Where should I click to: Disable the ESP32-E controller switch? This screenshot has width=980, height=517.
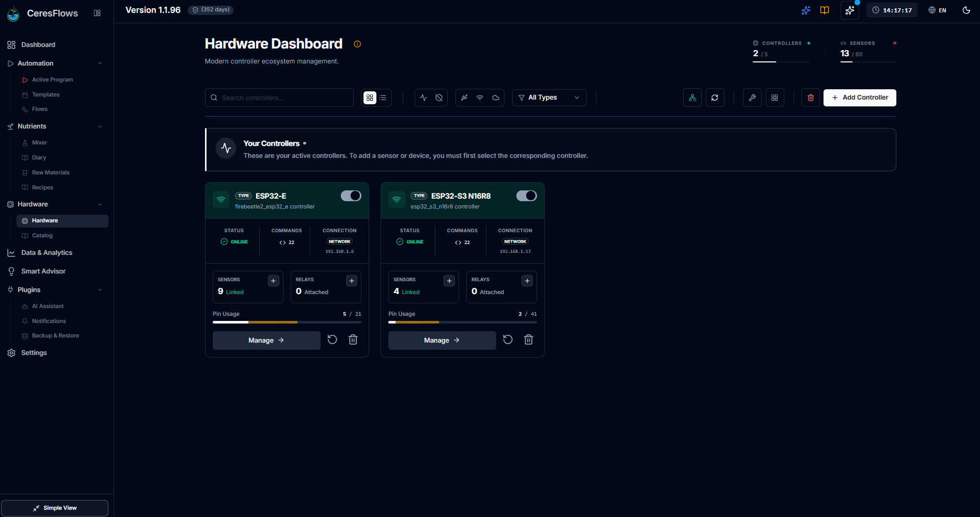[351, 196]
